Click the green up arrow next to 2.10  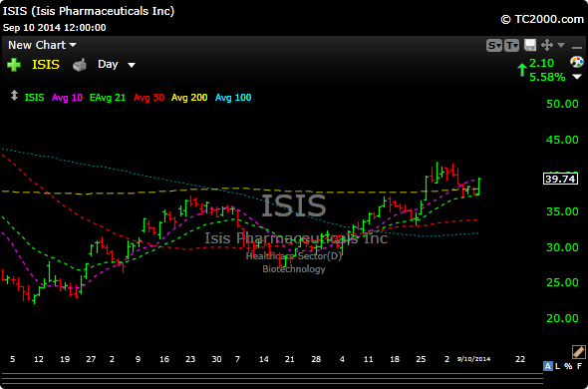coord(521,70)
